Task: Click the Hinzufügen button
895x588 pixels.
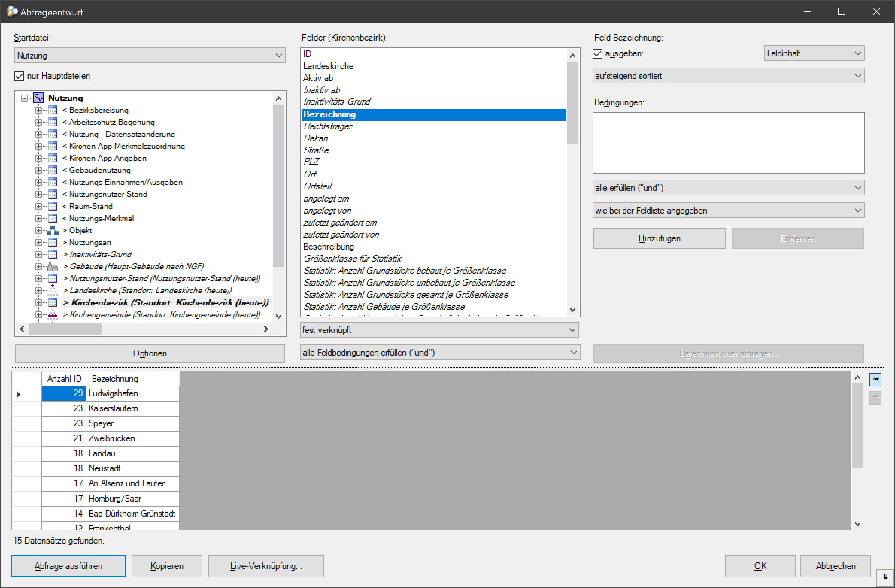Action: coord(659,238)
